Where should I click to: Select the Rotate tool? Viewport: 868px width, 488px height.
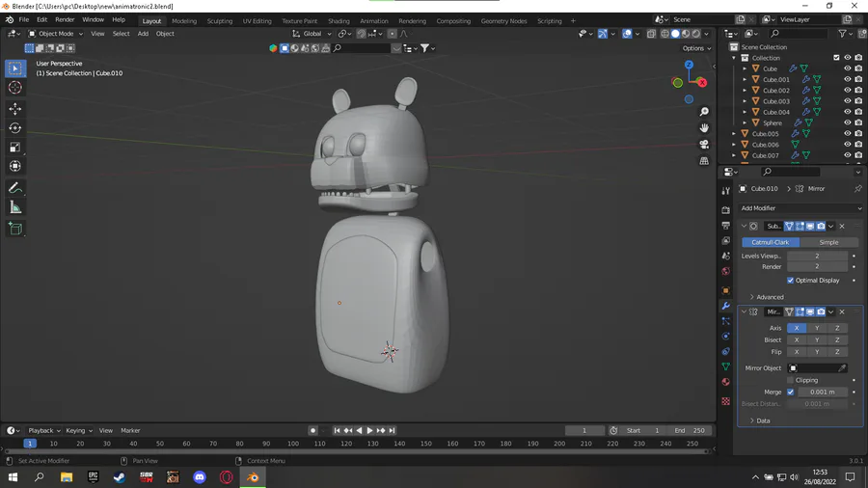[14, 128]
